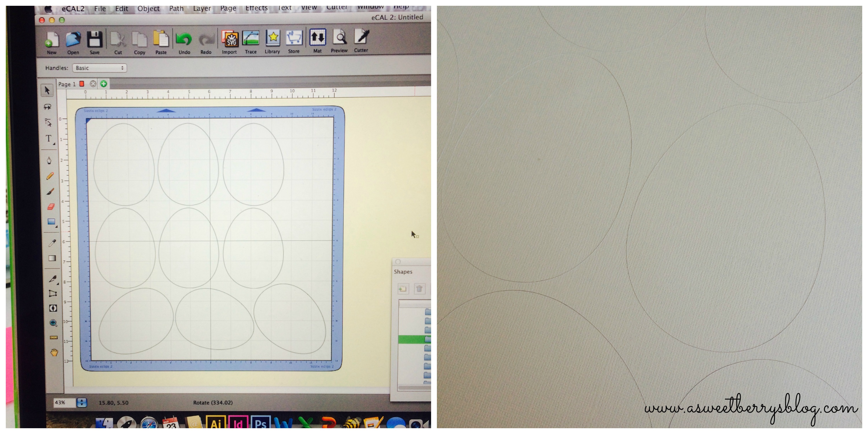Select the Eyedropper tool
This screenshot has height=434, width=868.
click(52, 243)
